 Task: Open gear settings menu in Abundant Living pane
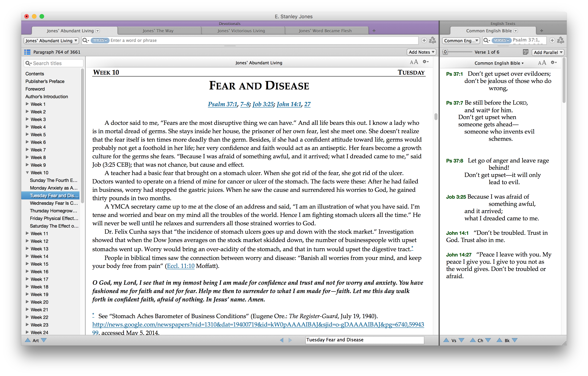tap(426, 62)
